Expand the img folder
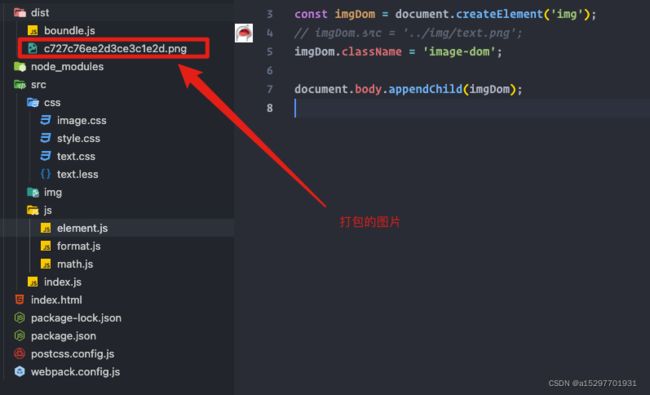Screen dimensions: 650x395 [53, 192]
